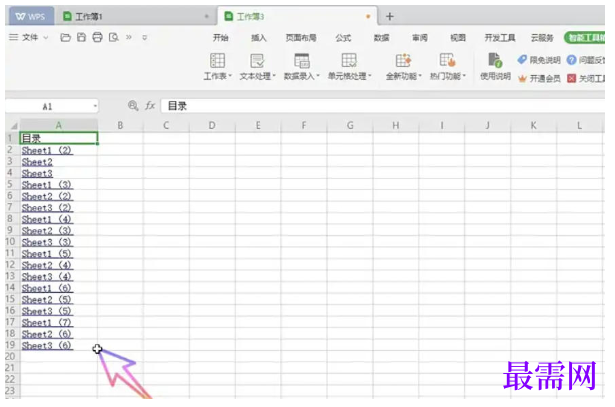Open the 页面布局 ribbon tab
615x407 pixels.
click(x=301, y=38)
